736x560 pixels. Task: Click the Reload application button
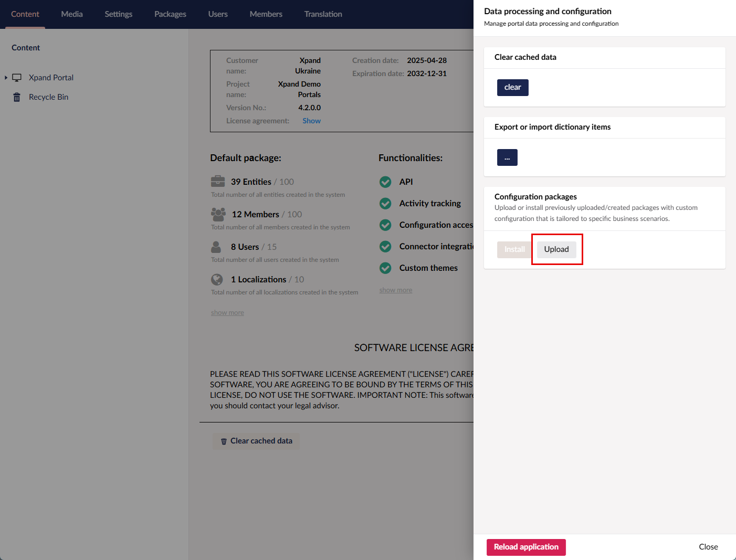coord(526,547)
